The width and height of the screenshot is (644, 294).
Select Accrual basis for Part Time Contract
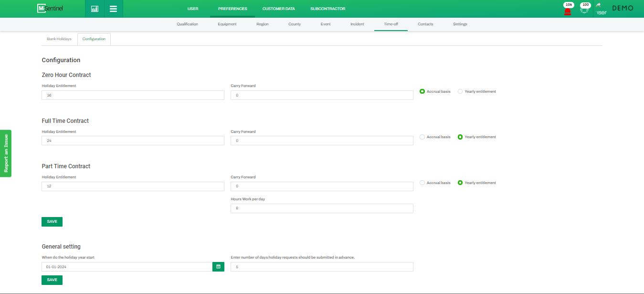pyautogui.click(x=422, y=183)
